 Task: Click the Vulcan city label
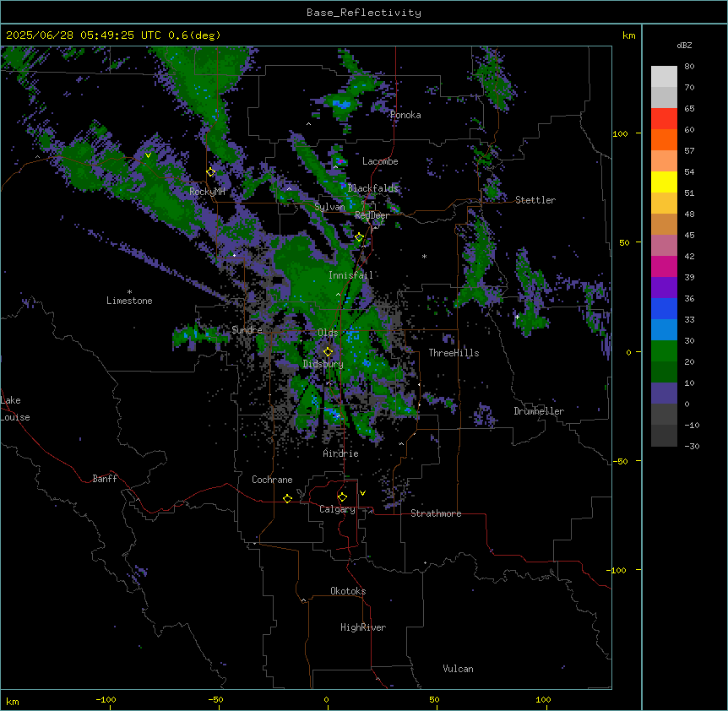click(459, 669)
